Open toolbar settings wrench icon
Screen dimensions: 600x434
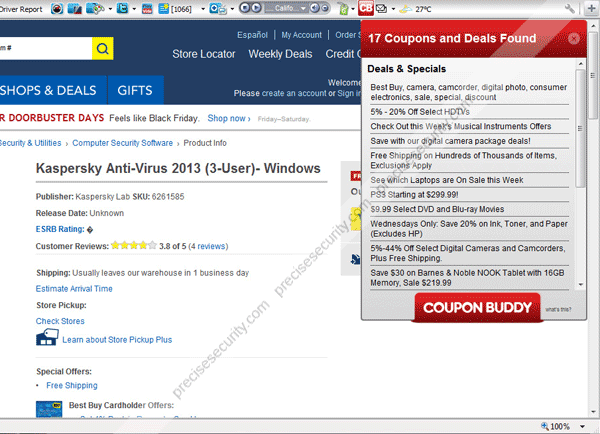coord(570,8)
